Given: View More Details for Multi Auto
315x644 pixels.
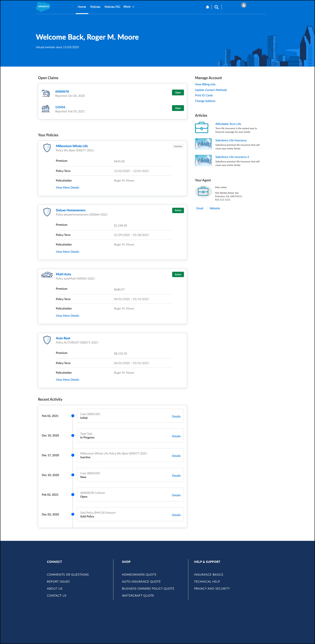Looking at the screenshot, I should pyautogui.click(x=68, y=316).
